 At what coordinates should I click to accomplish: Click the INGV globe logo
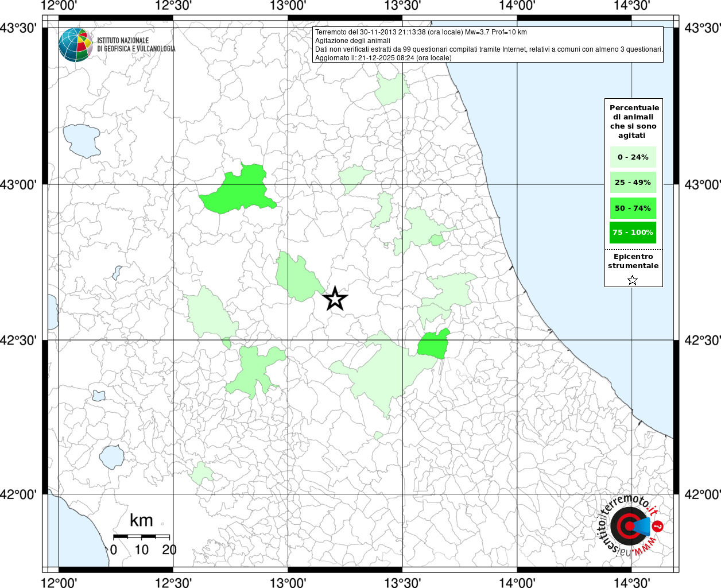[x=75, y=45]
